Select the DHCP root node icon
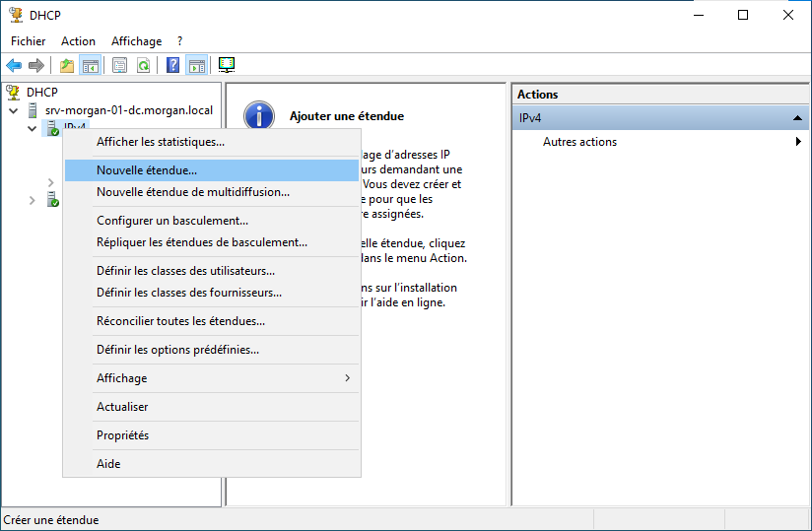Screen dimensions: 812x531 [x=14, y=93]
